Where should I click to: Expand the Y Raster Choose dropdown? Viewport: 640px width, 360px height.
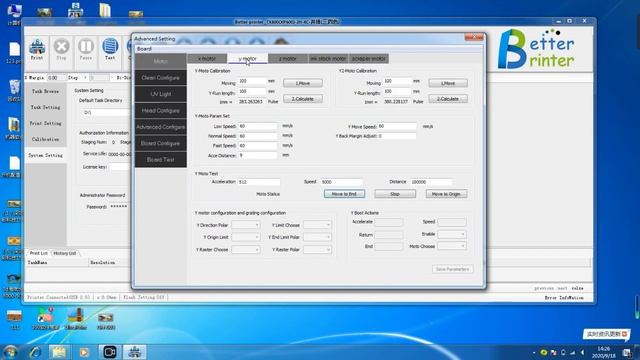click(246, 249)
